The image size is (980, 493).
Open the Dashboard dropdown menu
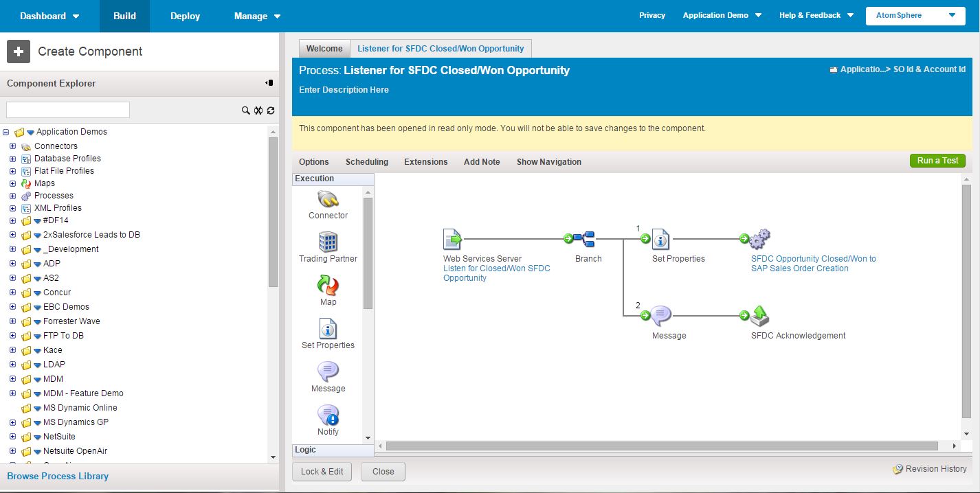coord(49,16)
